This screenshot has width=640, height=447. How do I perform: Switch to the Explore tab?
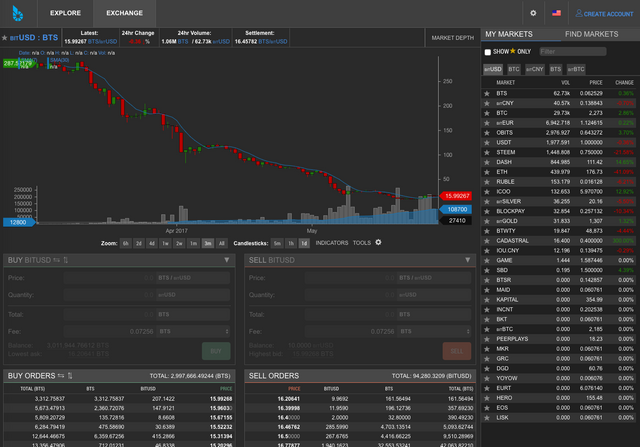click(65, 13)
